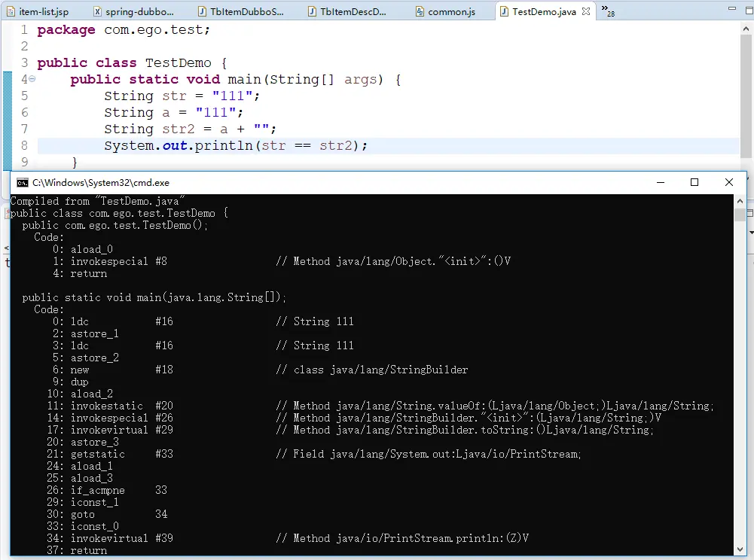Click 'println' on line 8

coord(224,146)
